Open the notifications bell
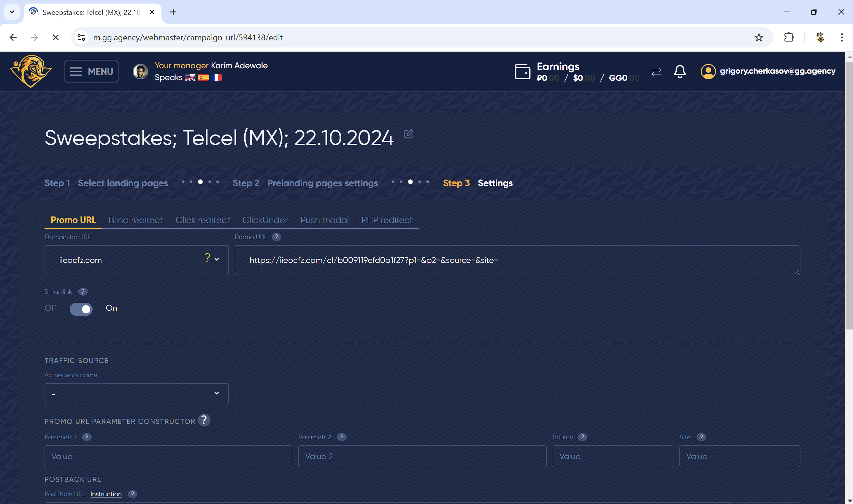The height and width of the screenshot is (504, 853). click(680, 71)
